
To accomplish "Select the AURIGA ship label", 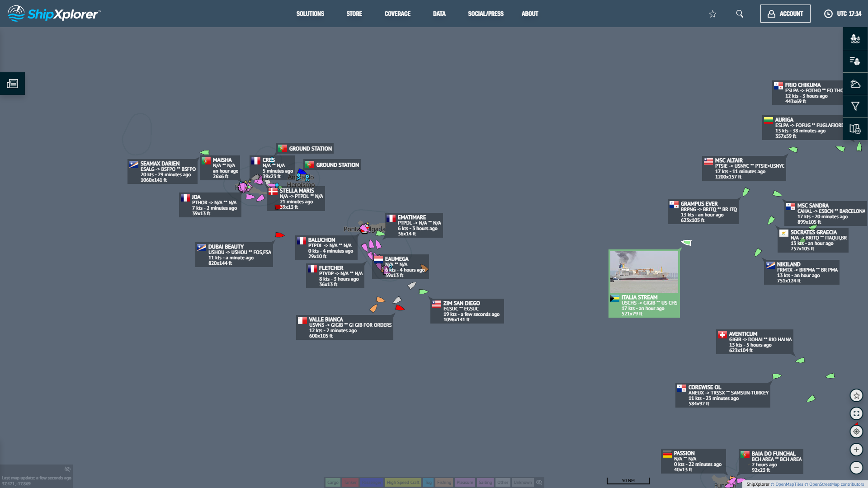I will 803,127.
